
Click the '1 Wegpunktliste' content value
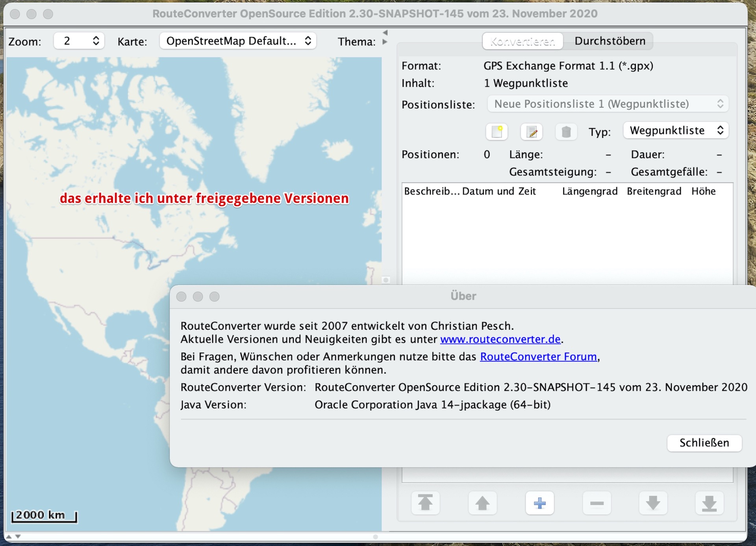tap(526, 83)
